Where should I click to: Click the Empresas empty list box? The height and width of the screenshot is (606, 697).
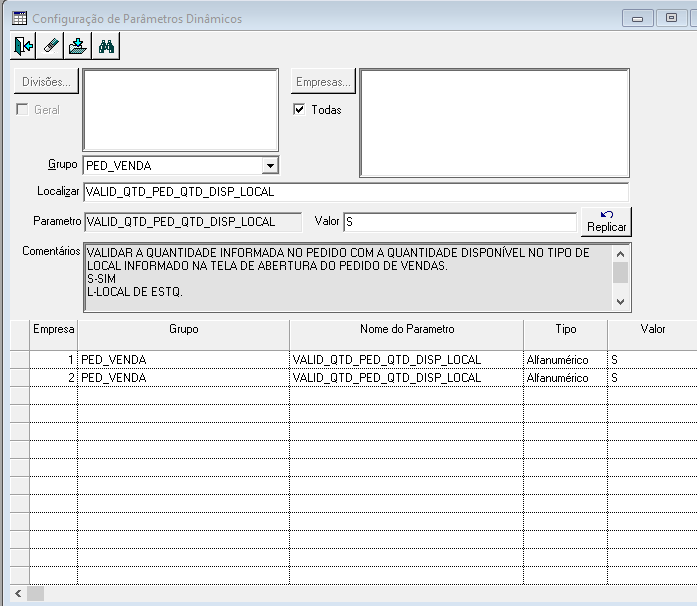[x=494, y=123]
